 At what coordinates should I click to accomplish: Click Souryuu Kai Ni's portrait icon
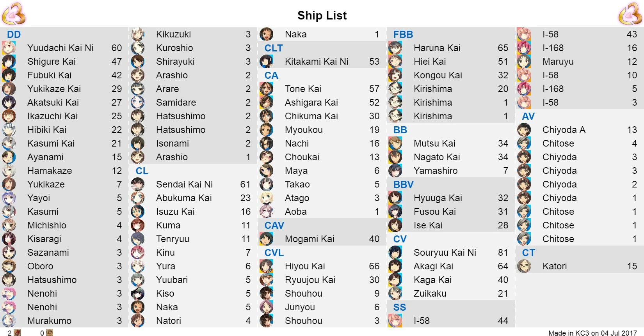click(395, 253)
